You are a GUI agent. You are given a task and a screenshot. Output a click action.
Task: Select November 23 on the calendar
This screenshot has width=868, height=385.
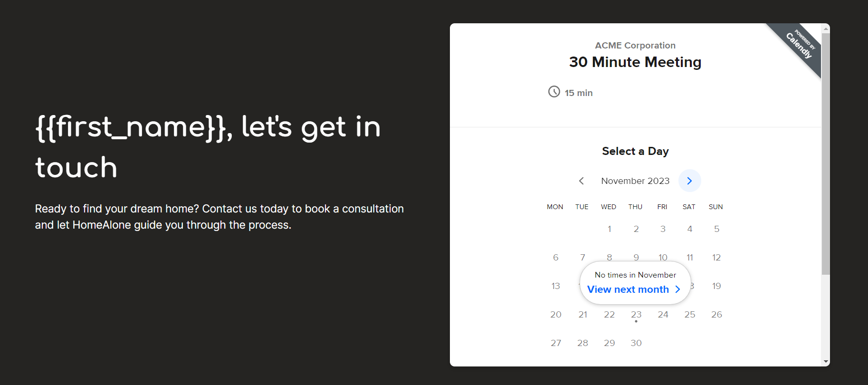636,315
